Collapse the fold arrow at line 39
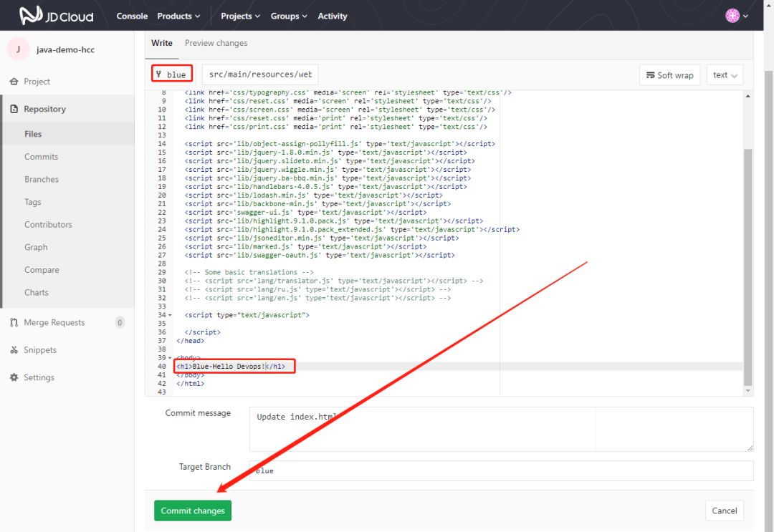This screenshot has width=774, height=532. (x=171, y=358)
